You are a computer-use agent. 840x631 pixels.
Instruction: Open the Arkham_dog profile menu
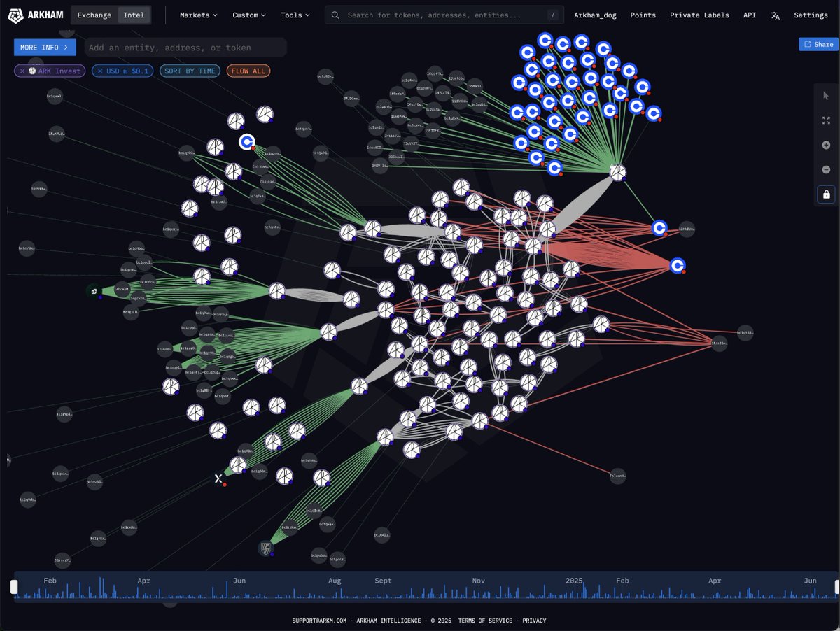pos(595,15)
